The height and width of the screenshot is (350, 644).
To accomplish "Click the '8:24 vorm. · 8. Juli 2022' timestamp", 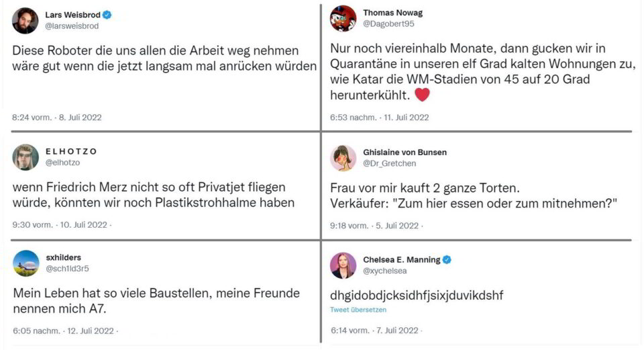I will point(56,117).
